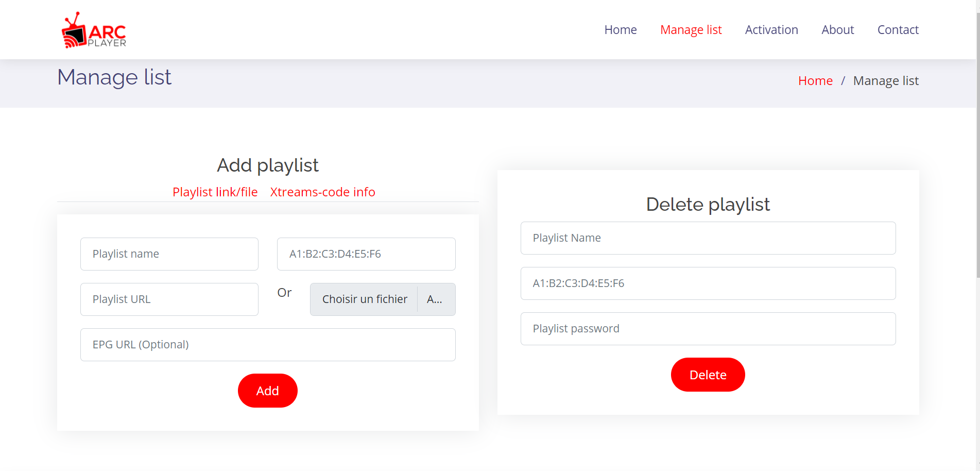Image resolution: width=980 pixels, height=471 pixels.
Task: Go to Manage list in navigation bar
Action: [691, 30]
